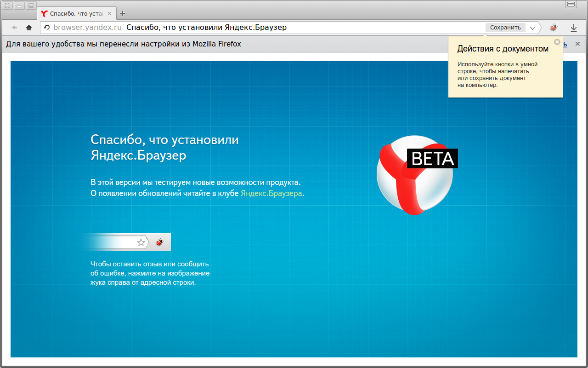Viewport: 588px width, 368px height.
Task: Expand the dropdown arrow beside "Сохранить"
Action: click(x=532, y=28)
